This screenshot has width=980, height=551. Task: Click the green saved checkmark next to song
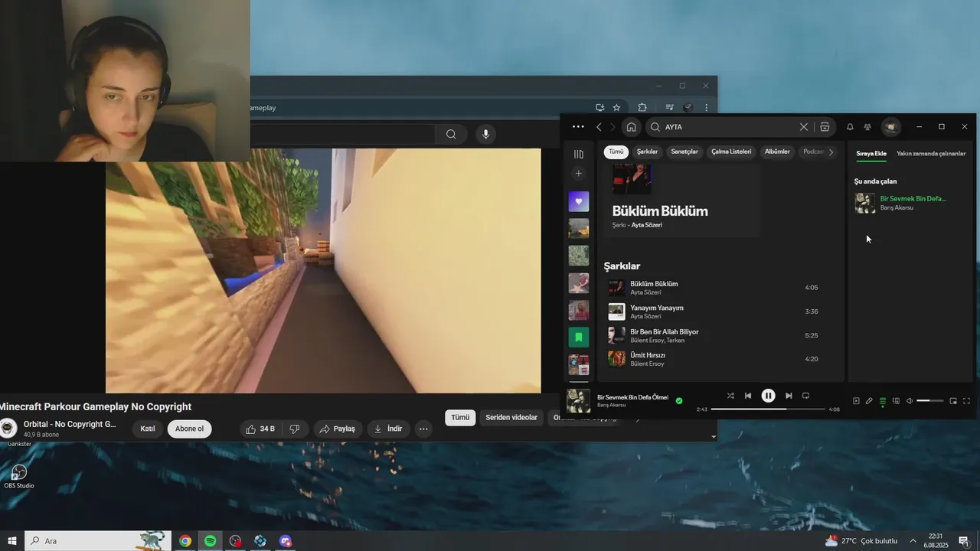(679, 400)
